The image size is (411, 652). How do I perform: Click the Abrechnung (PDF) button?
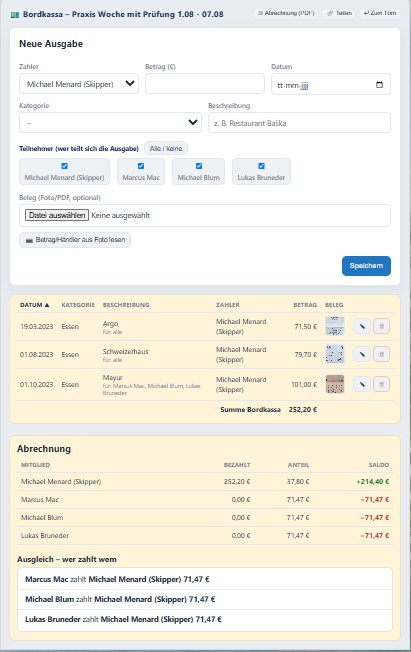[286, 13]
